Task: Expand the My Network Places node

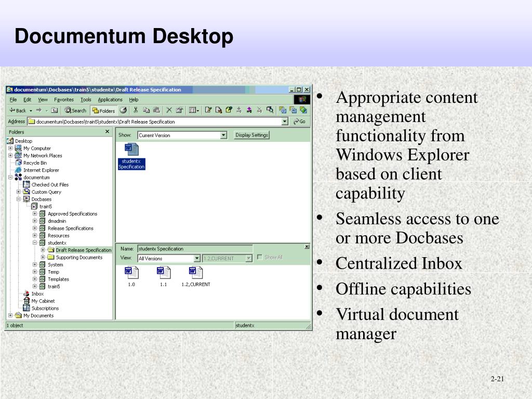Action: click(10, 155)
